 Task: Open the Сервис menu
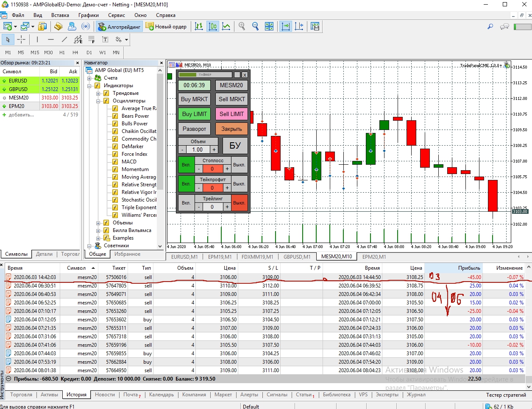[x=117, y=15]
